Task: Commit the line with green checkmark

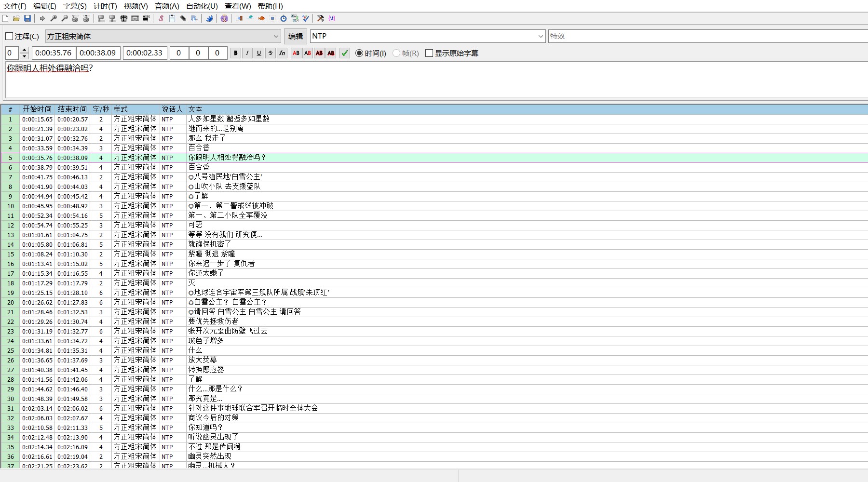Action: 345,53
